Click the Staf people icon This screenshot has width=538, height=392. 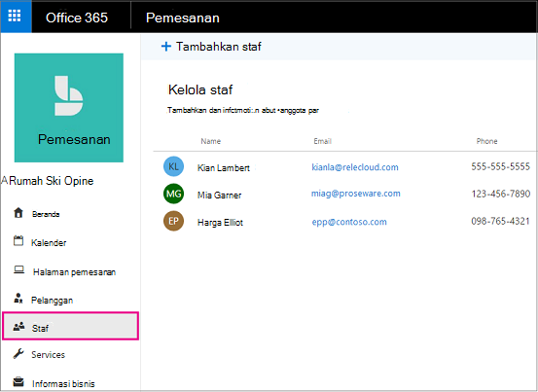(18, 327)
